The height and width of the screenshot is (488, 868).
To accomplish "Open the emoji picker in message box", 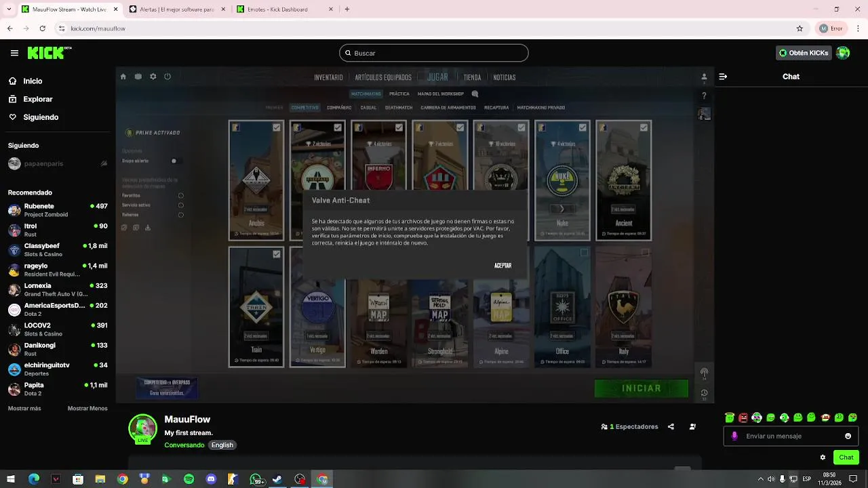I will pos(848,436).
